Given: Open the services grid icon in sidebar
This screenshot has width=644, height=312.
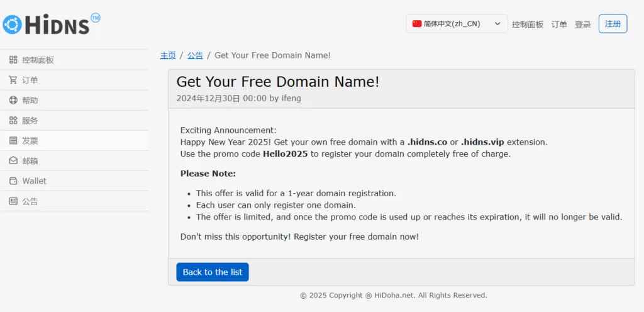Looking at the screenshot, I should click(13, 120).
